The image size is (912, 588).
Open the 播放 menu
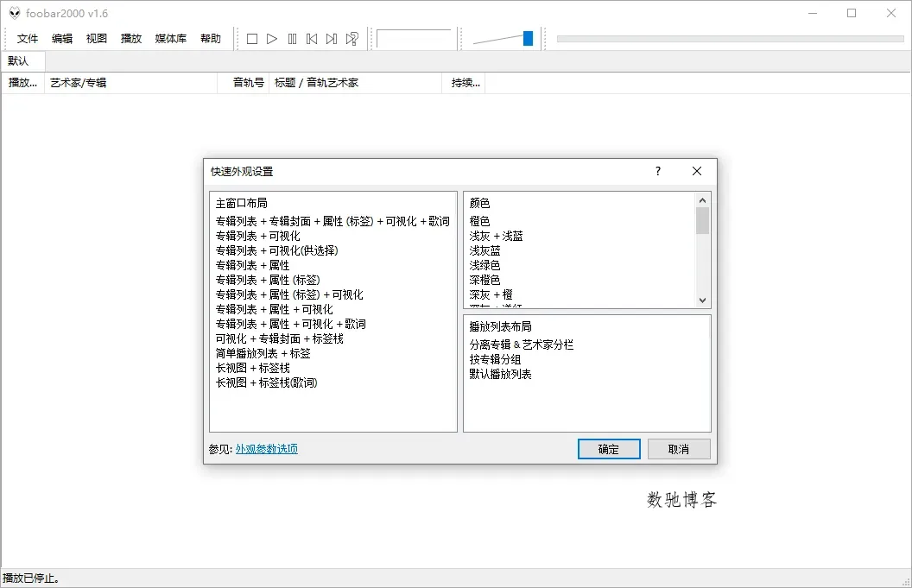pyautogui.click(x=131, y=38)
